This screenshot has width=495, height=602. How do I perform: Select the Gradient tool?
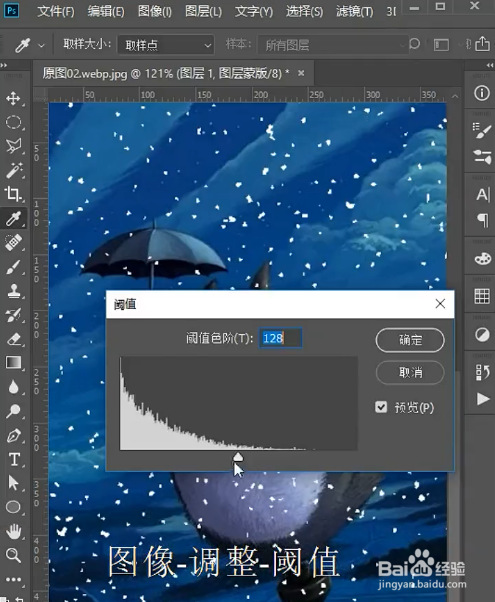pos(13,363)
